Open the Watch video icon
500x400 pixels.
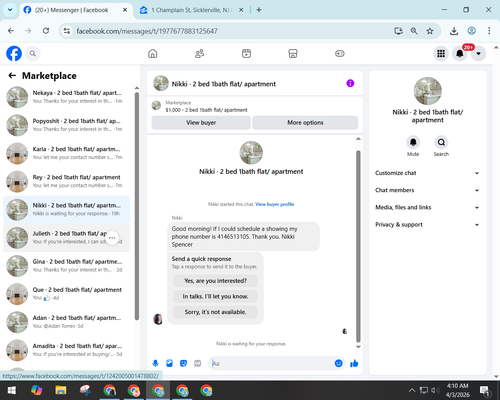point(246,53)
